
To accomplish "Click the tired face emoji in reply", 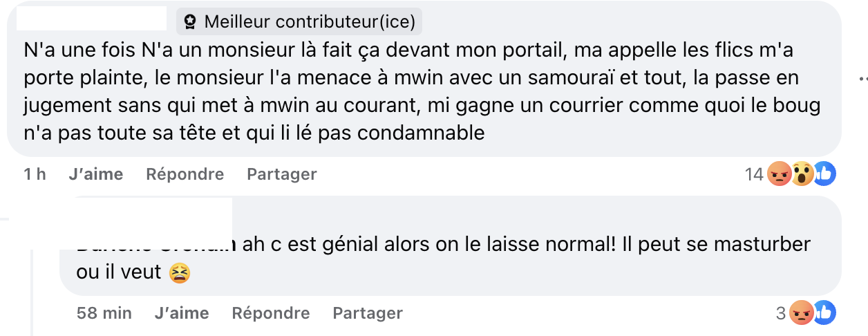I will (180, 274).
